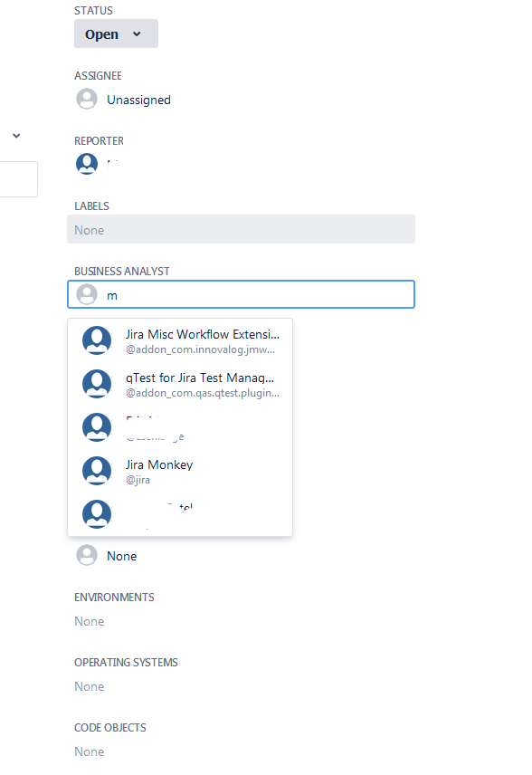Viewport: 532px width, 775px height.
Task: Click avatar of Jira Monkey entry
Action: pos(97,471)
